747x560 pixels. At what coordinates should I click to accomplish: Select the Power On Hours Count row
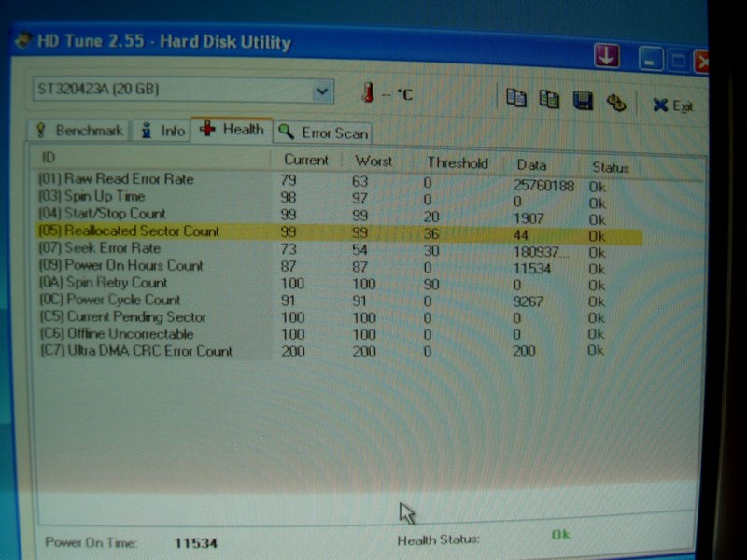(338, 266)
